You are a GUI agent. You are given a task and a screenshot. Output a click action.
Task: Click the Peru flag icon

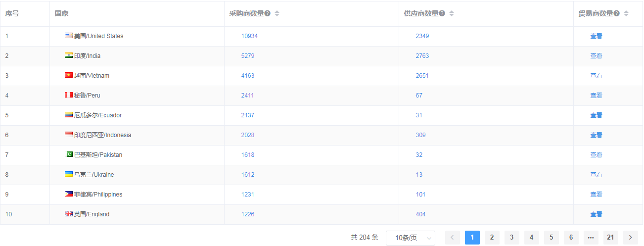(x=69, y=95)
